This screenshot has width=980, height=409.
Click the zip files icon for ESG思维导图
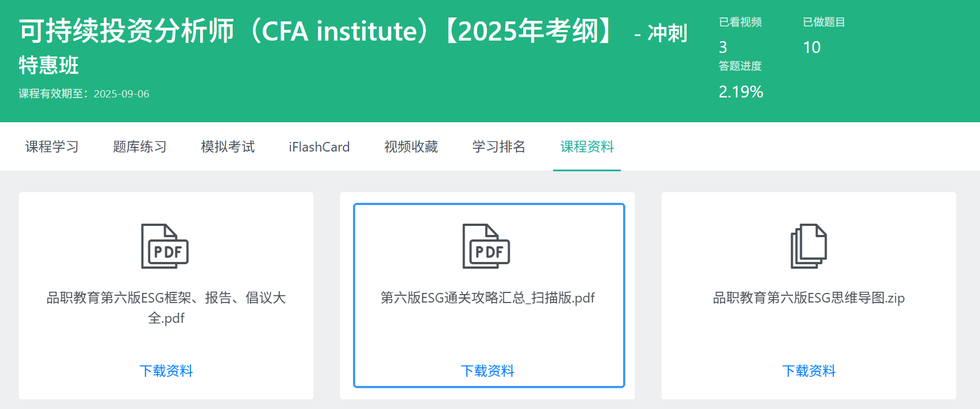point(809,246)
